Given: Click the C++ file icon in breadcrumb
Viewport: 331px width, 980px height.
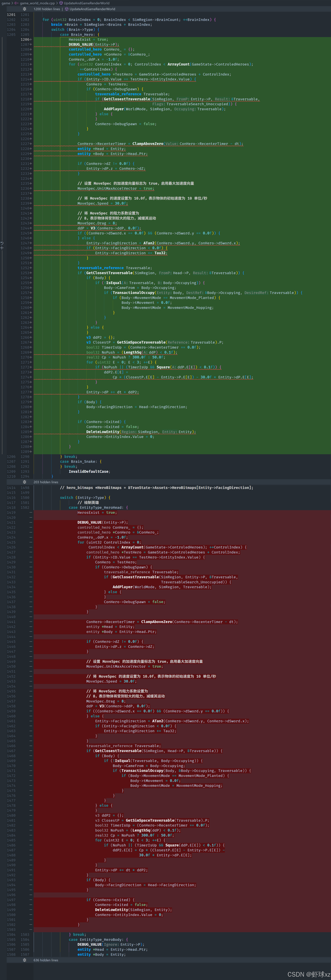Looking at the screenshot, I should [16, 3].
